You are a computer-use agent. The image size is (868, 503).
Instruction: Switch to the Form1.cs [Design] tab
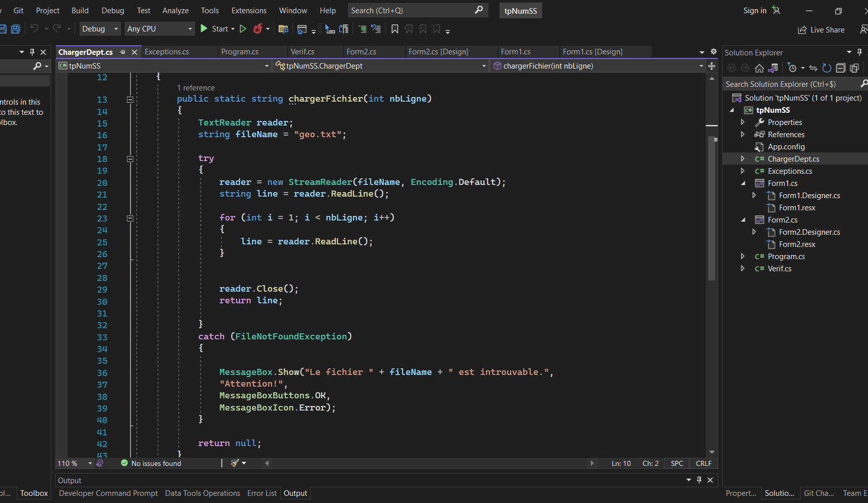[x=592, y=52]
